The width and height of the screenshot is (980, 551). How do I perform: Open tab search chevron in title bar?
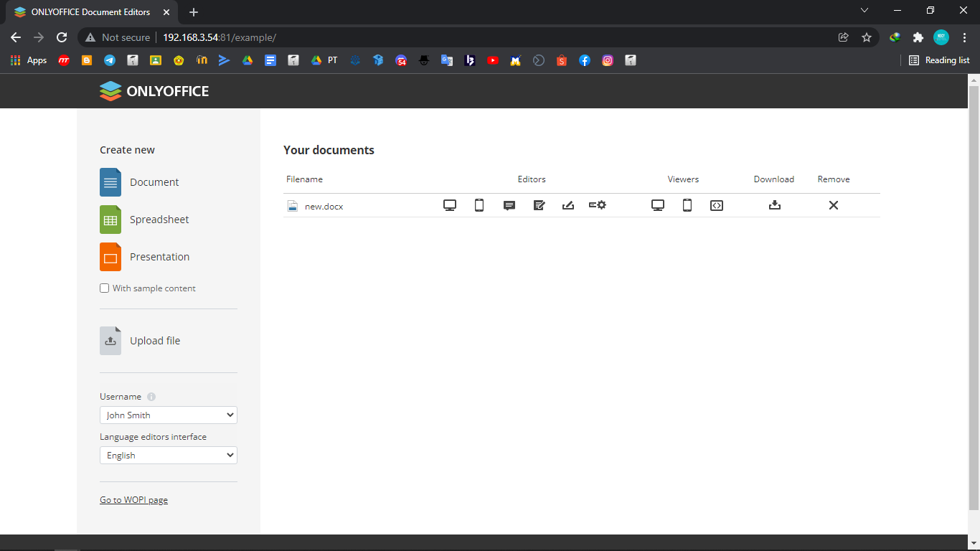click(864, 11)
